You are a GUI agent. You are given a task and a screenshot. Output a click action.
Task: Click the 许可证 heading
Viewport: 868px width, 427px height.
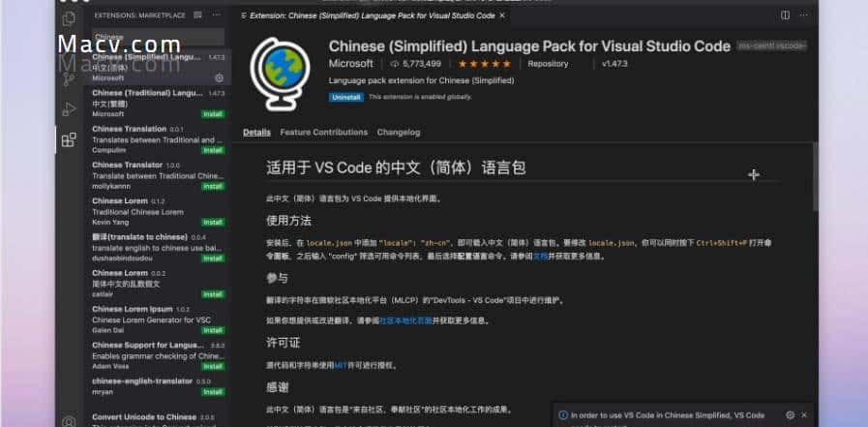point(283,343)
